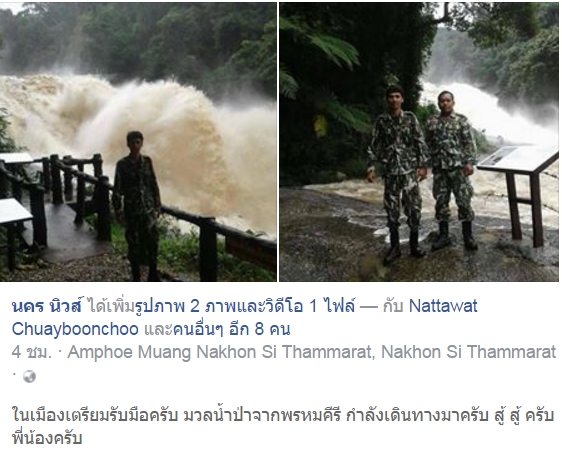
Task: Open the right photo of two rangers
Action: point(419,142)
